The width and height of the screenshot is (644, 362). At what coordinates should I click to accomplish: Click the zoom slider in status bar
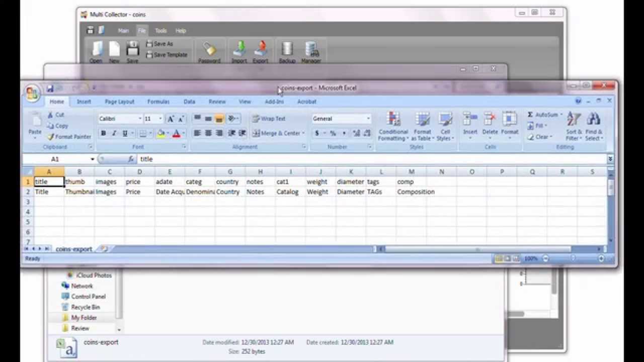tap(573, 258)
